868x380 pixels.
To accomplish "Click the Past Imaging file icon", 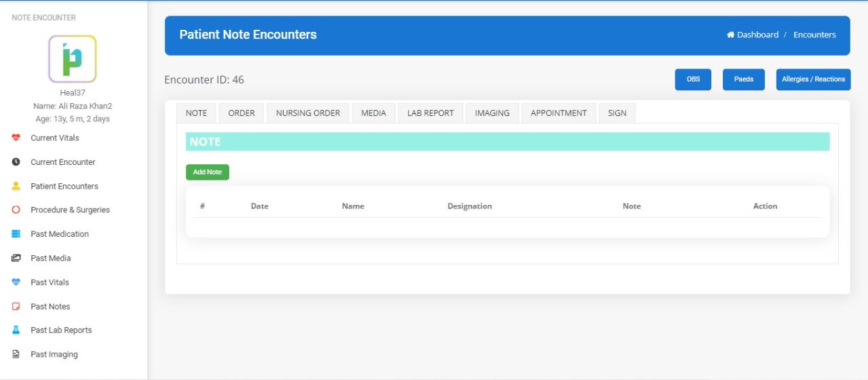I will tap(16, 354).
